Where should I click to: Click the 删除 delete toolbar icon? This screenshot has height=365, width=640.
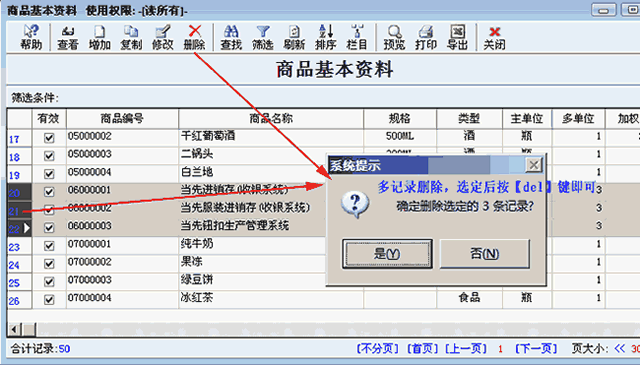[194, 37]
